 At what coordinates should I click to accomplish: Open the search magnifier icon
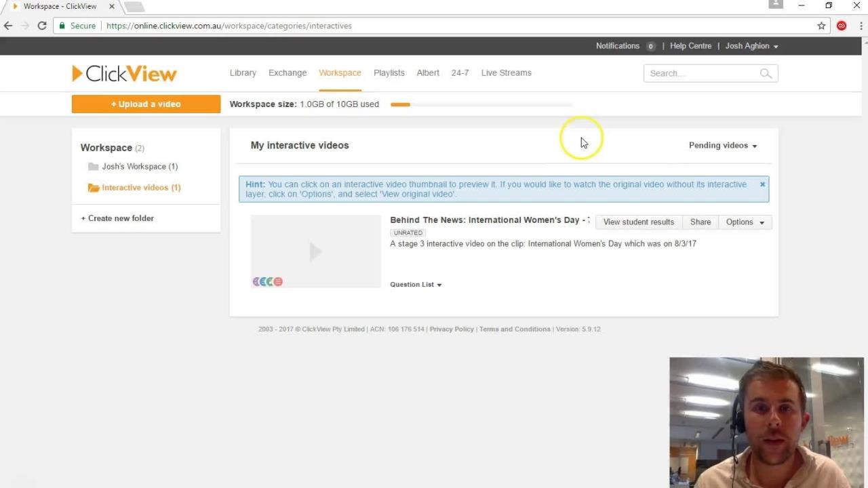coord(766,73)
